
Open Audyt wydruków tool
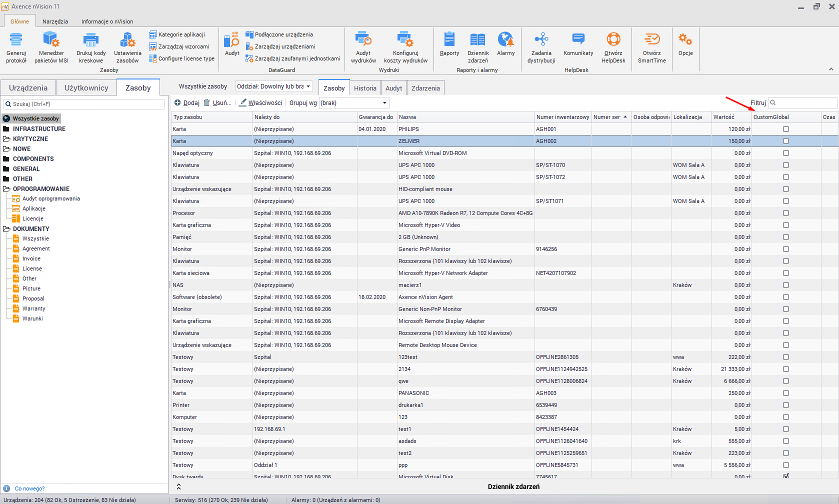tap(363, 40)
